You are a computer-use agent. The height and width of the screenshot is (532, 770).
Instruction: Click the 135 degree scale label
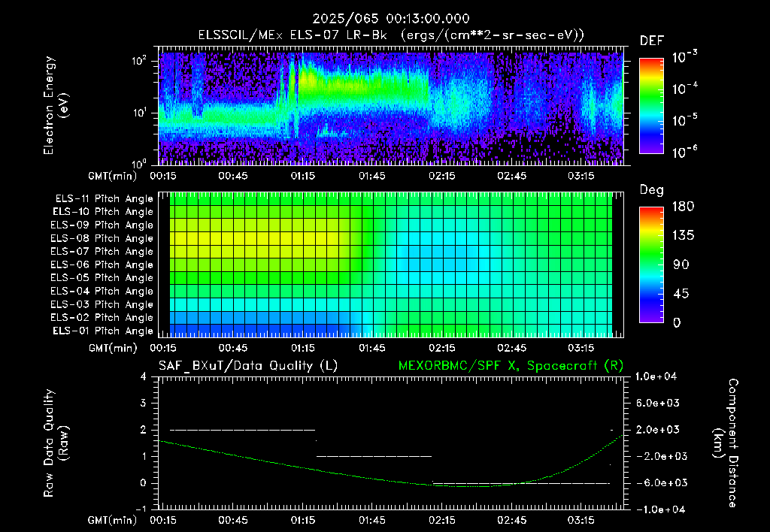[683, 235]
